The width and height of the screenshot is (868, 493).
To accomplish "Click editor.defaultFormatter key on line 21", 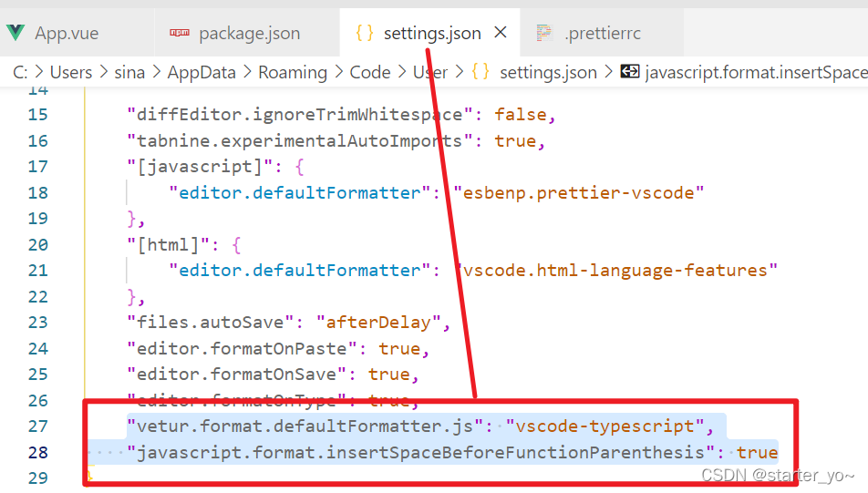I will 299,270.
